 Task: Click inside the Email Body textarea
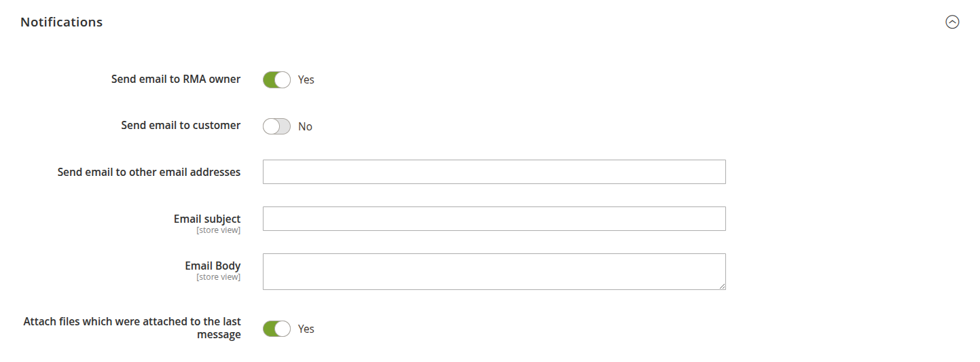tap(494, 272)
